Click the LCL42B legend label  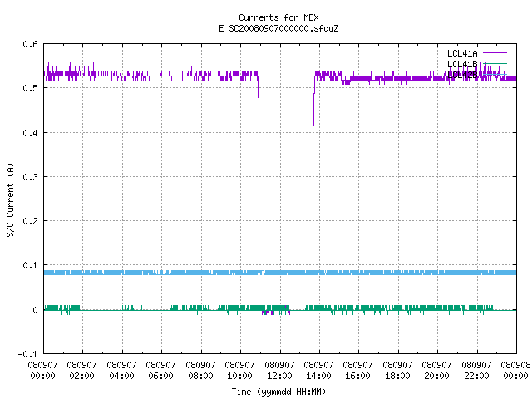click(x=462, y=75)
